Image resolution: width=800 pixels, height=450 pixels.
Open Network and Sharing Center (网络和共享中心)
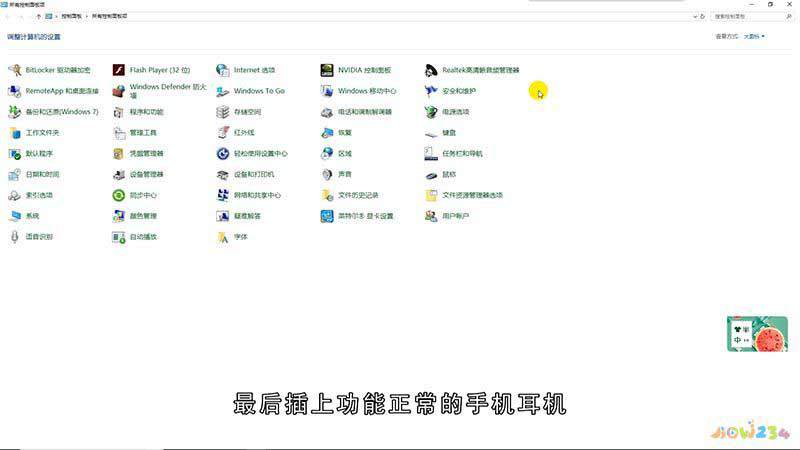(249, 195)
